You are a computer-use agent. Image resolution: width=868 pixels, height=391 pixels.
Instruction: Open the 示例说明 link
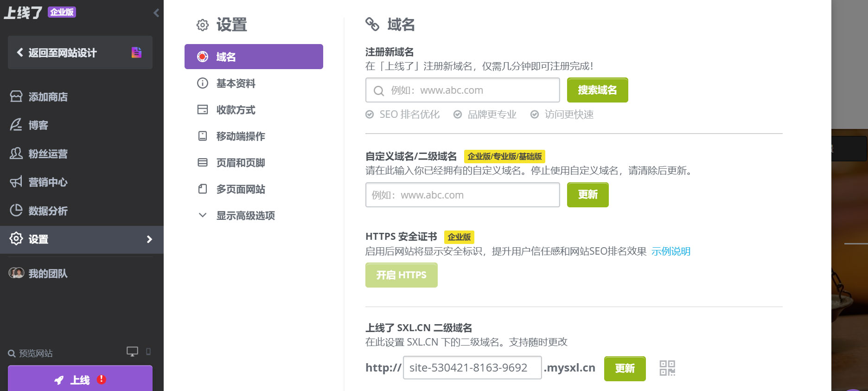[671, 251]
